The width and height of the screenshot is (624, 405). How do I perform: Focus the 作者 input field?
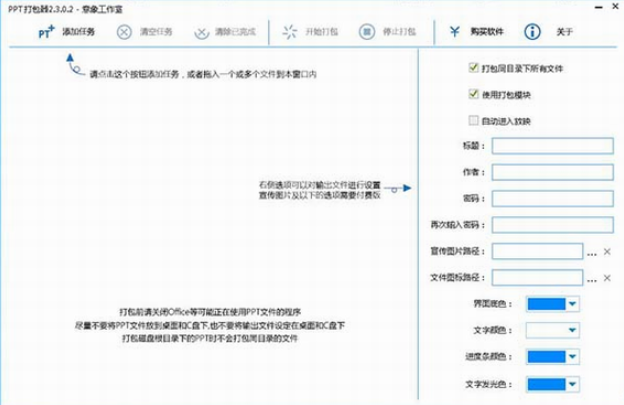click(x=552, y=172)
